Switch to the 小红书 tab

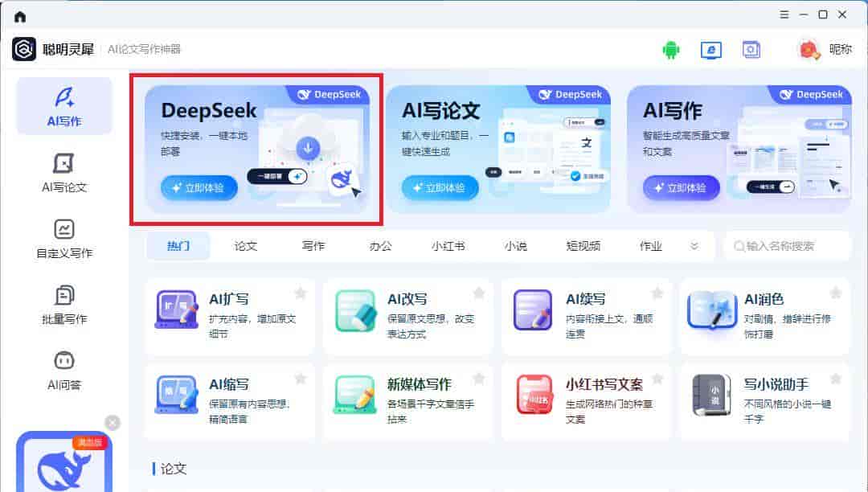click(x=448, y=246)
